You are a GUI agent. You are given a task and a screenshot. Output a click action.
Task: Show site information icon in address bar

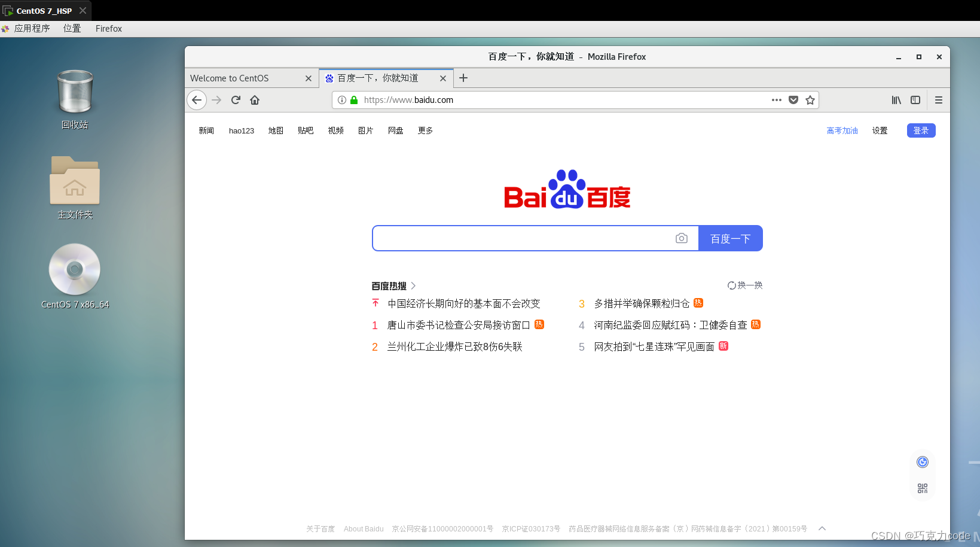(342, 100)
